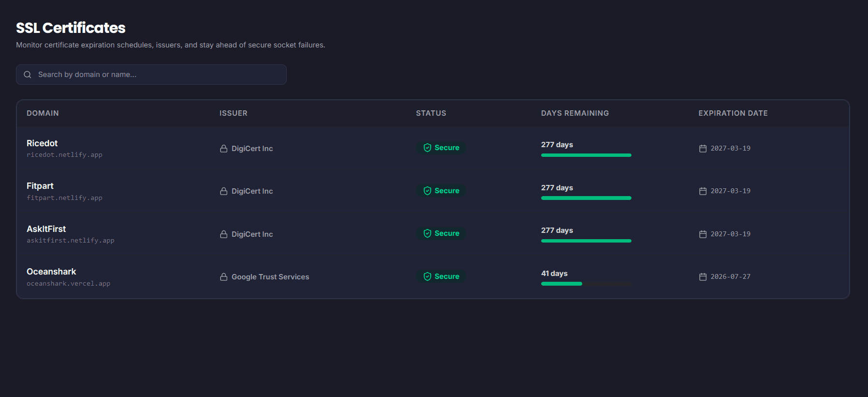Click the shield icon in Ricedot's Secure badge
868x397 pixels.
427,148
